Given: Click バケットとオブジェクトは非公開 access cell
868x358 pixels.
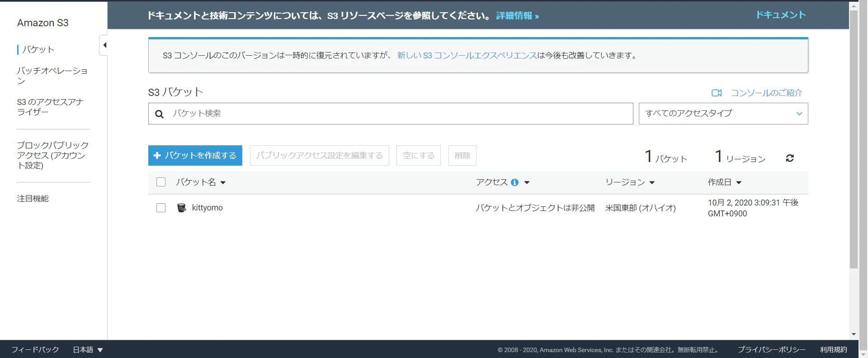Looking at the screenshot, I should tap(535, 208).
